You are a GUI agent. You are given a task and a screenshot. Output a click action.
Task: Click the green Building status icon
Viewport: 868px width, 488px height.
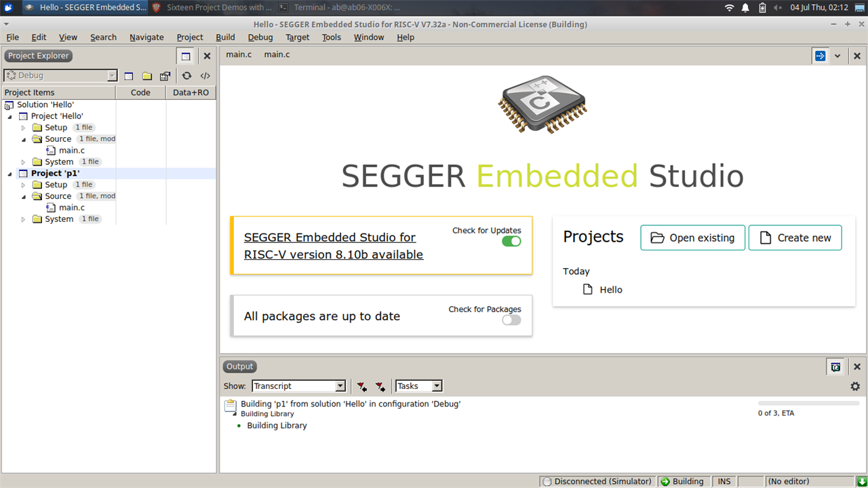[666, 481]
